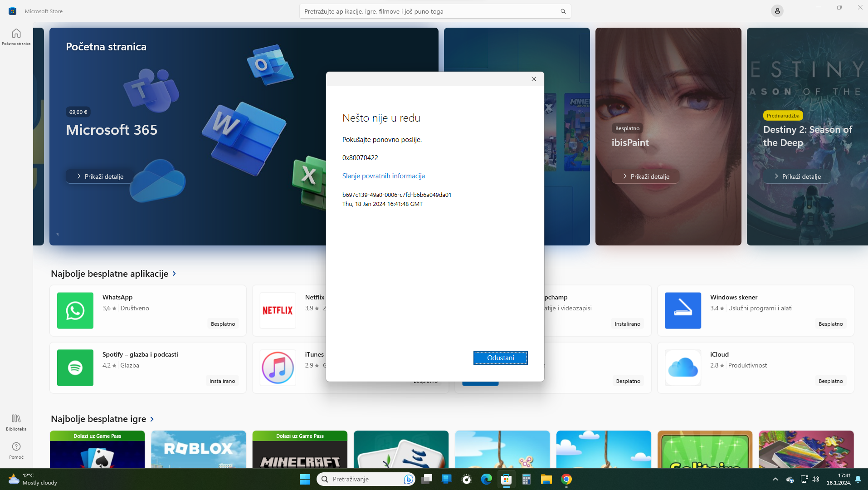Image resolution: width=868 pixels, height=490 pixels.
Task: Open the iCloud app icon
Action: click(x=683, y=367)
